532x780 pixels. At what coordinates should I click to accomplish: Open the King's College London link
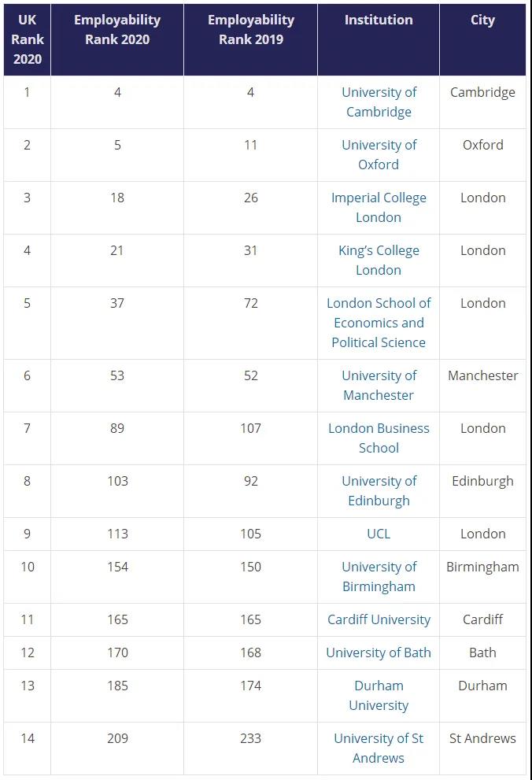click(379, 261)
